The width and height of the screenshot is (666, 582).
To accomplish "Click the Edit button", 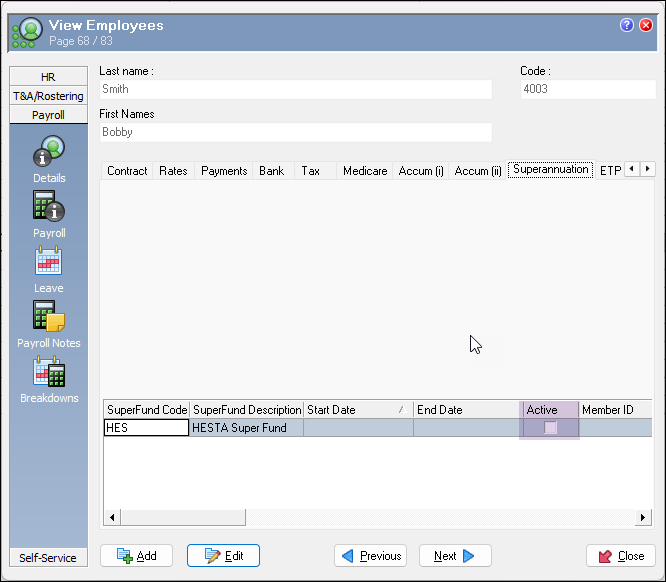I will (223, 556).
